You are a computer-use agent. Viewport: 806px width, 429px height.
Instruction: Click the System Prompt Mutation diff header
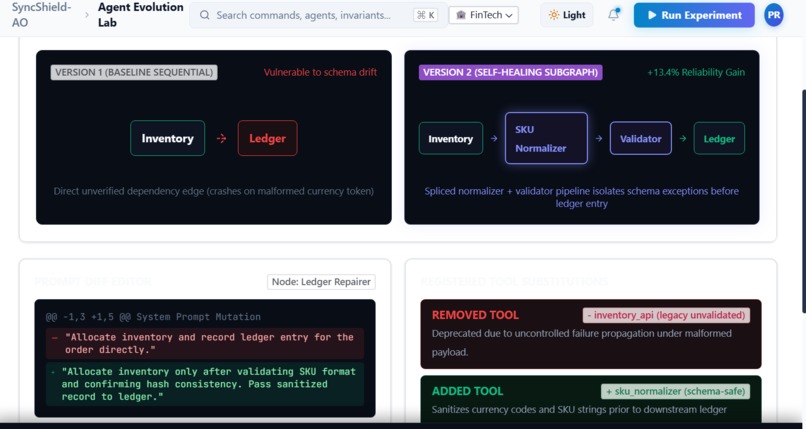(153, 317)
